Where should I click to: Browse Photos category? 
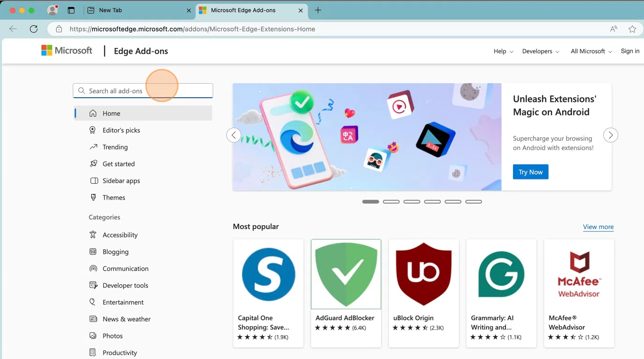pos(143,336)
